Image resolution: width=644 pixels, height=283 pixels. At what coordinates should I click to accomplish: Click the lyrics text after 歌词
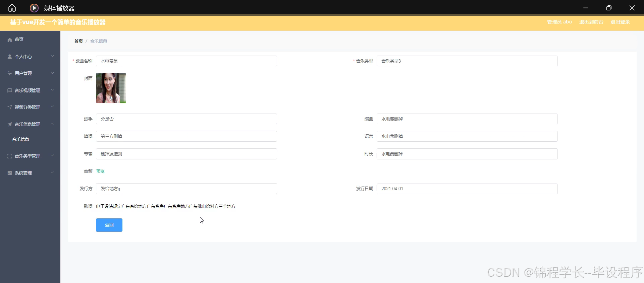click(x=166, y=206)
